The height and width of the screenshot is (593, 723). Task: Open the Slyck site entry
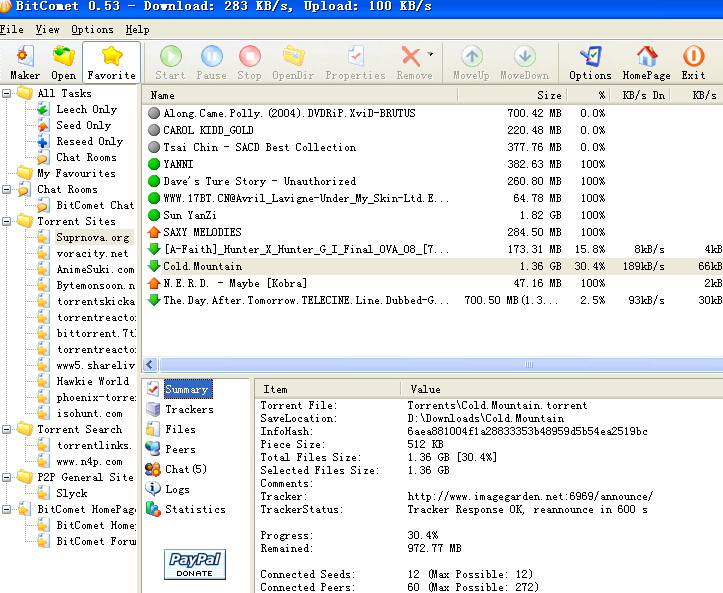(x=71, y=493)
